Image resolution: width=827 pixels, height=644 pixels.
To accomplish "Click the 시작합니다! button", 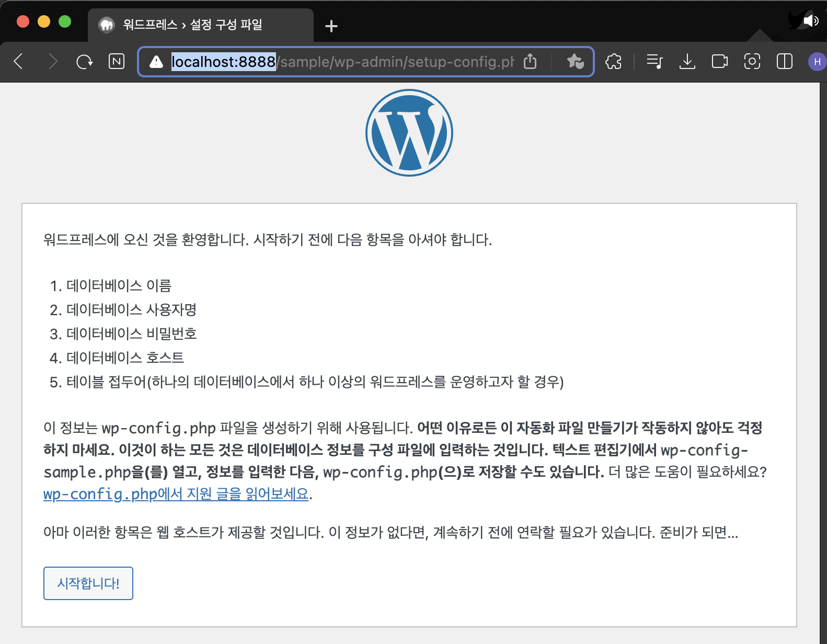I will pyautogui.click(x=88, y=583).
